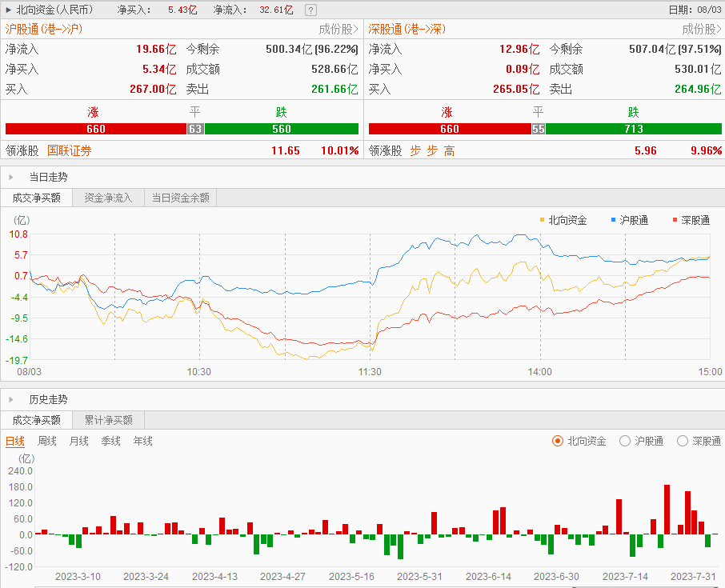Select the 深股通 radio button
The width and height of the screenshot is (725, 588).
(x=683, y=441)
